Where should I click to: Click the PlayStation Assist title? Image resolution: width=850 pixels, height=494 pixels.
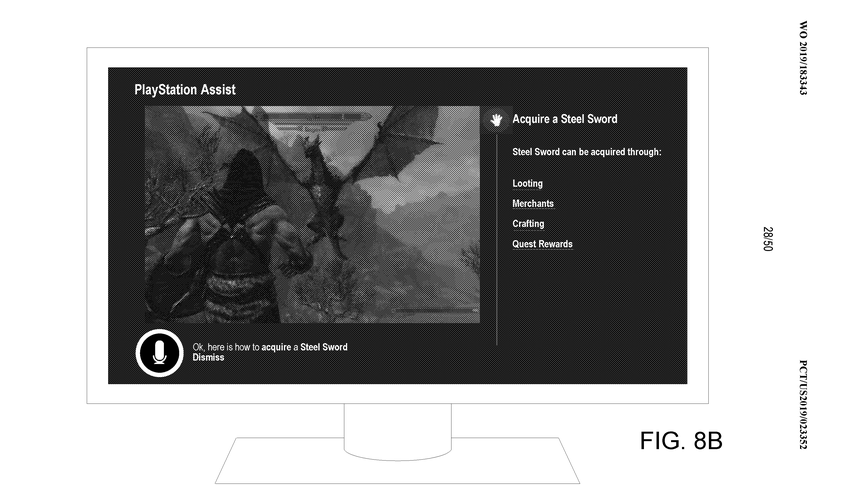click(185, 91)
